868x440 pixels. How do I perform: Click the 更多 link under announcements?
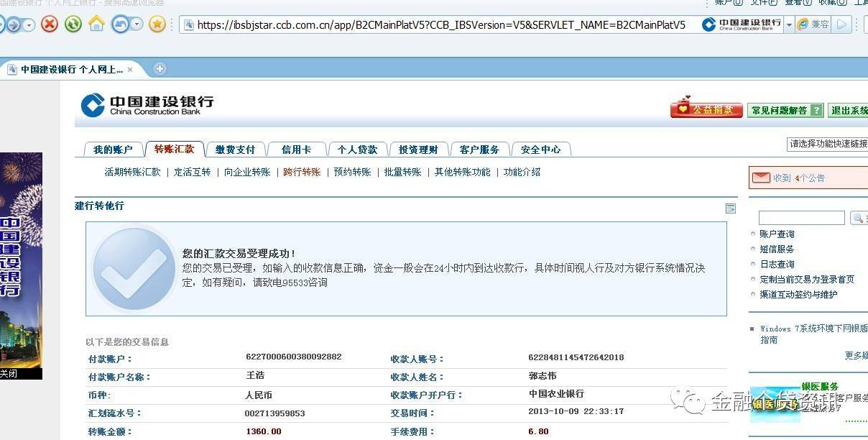pos(856,355)
